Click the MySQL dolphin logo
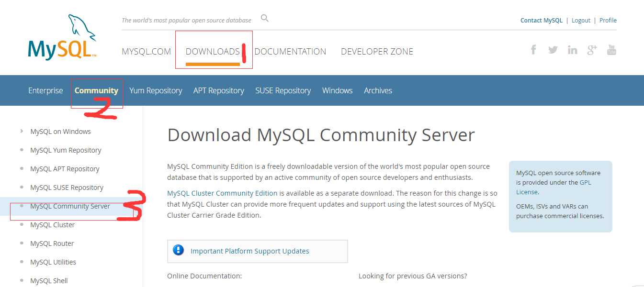Screen dimensions: 644x287 point(62,37)
